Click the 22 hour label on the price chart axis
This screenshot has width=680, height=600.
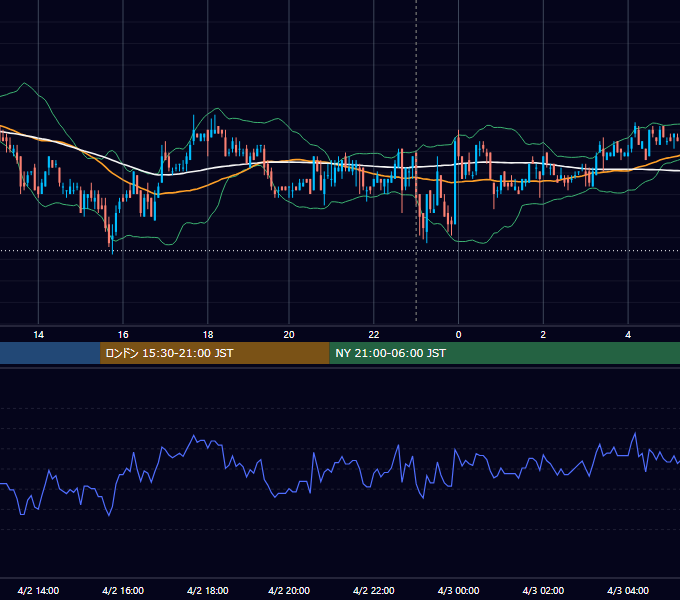[x=374, y=335]
